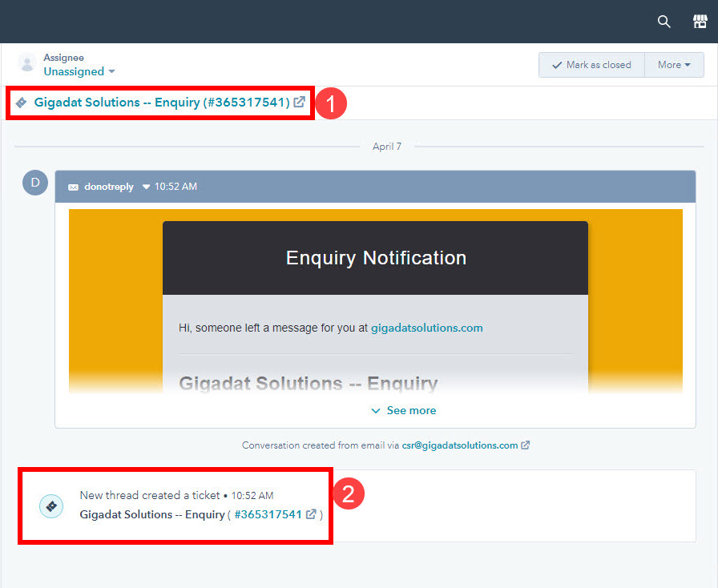Open csr@gigadatsolutions.com inbox link
Image resolution: width=718 pixels, height=588 pixels.
[x=460, y=445]
